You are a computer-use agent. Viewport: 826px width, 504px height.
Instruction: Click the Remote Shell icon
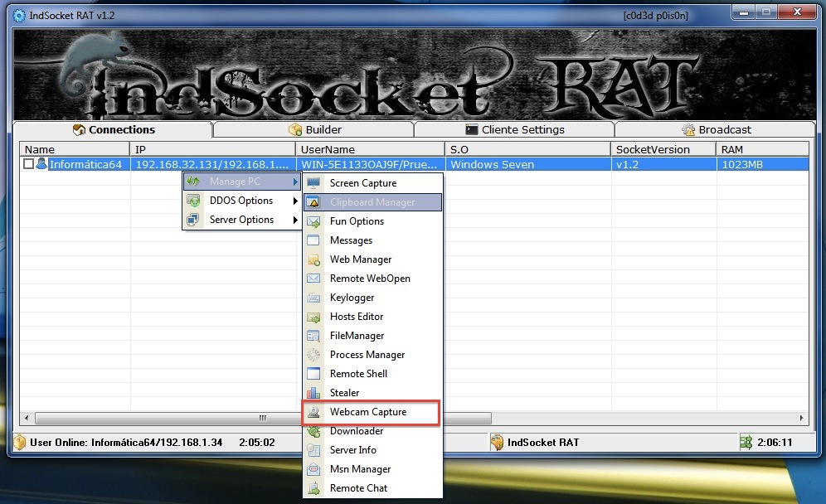[x=313, y=373]
